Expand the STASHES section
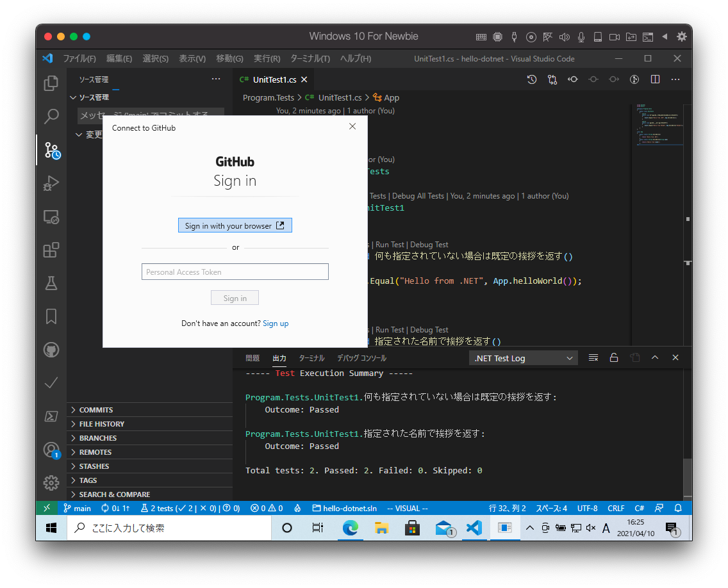This screenshot has height=588, width=728. click(94, 466)
